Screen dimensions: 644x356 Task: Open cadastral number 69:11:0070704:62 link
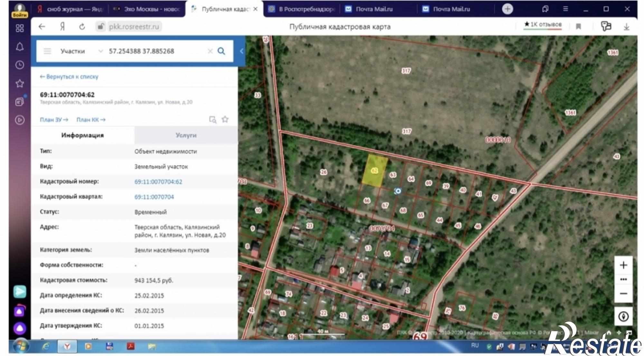158,182
